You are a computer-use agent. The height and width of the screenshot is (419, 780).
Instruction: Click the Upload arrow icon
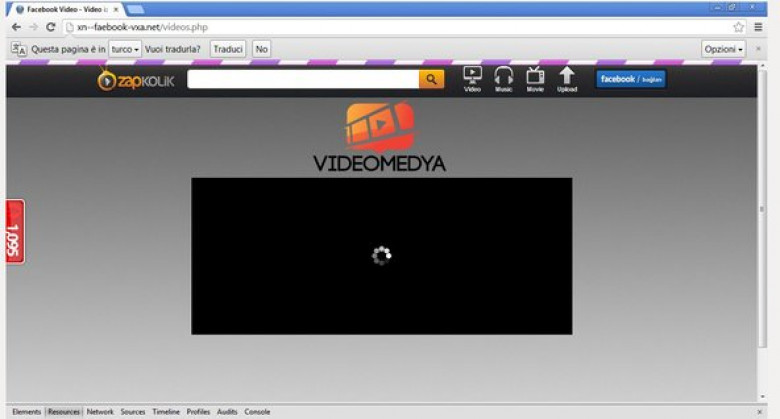pyautogui.click(x=567, y=79)
